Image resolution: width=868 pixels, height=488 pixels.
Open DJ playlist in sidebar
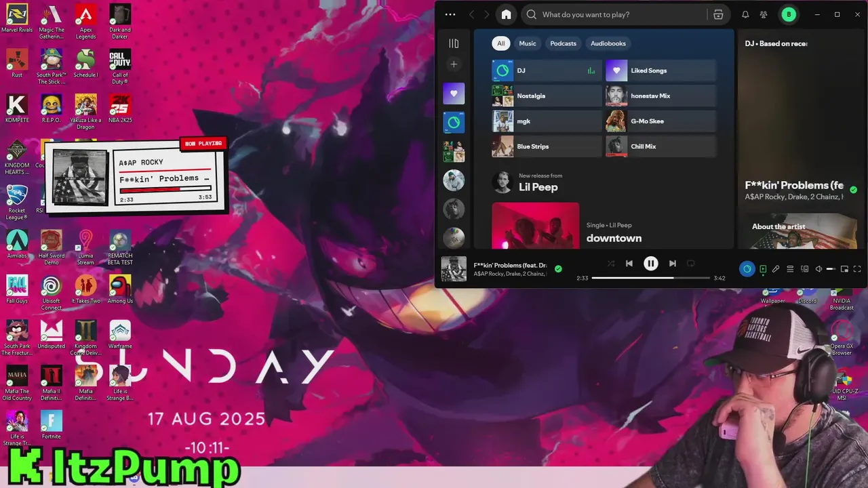[454, 123]
